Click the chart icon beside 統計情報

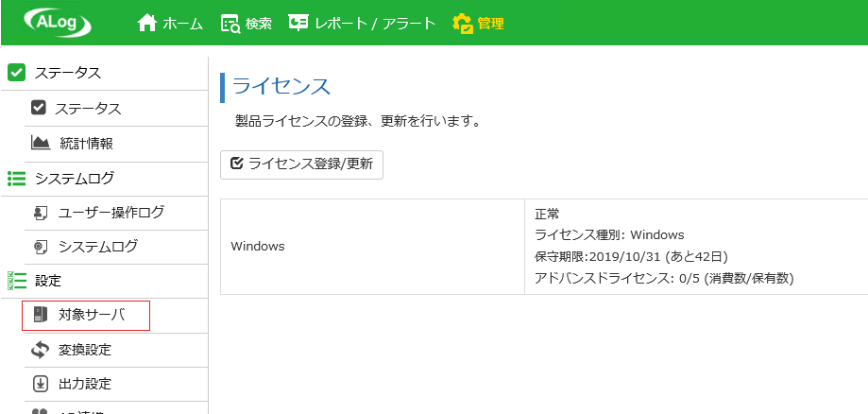pos(41,144)
